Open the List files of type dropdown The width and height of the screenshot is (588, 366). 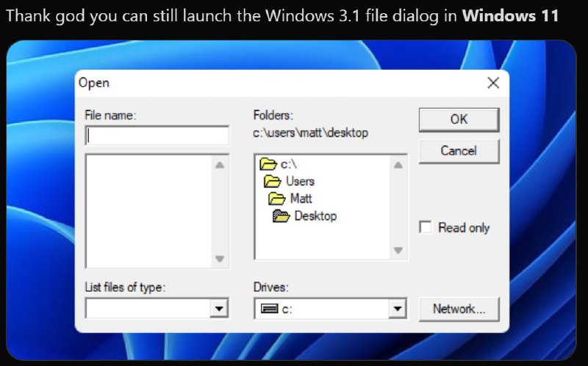click(219, 309)
